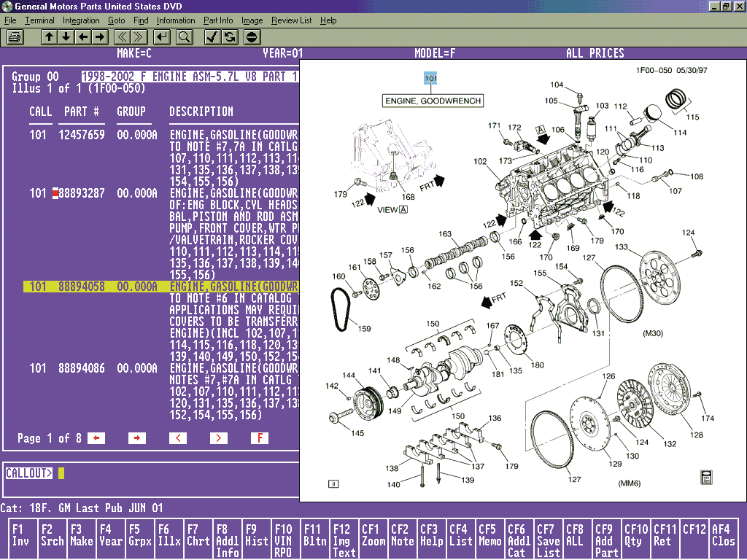Click the refresh toolbar icon
This screenshot has width=747, height=560.
point(228,36)
